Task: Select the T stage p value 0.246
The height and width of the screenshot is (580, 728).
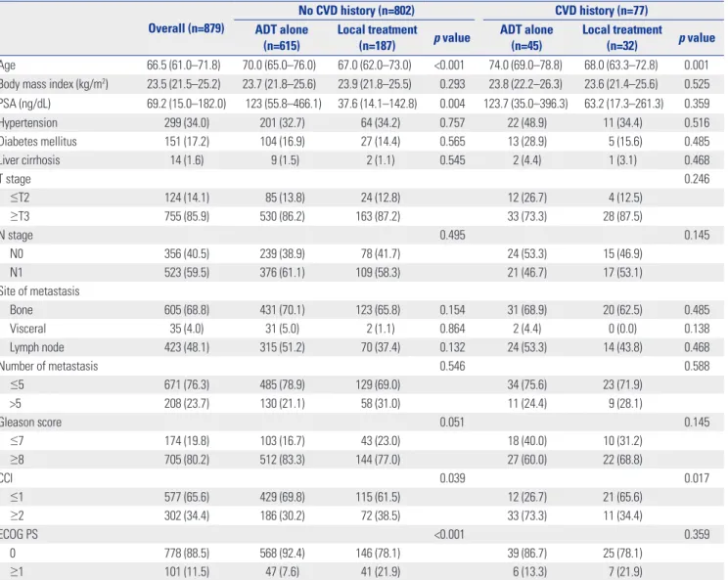Action: click(697, 179)
